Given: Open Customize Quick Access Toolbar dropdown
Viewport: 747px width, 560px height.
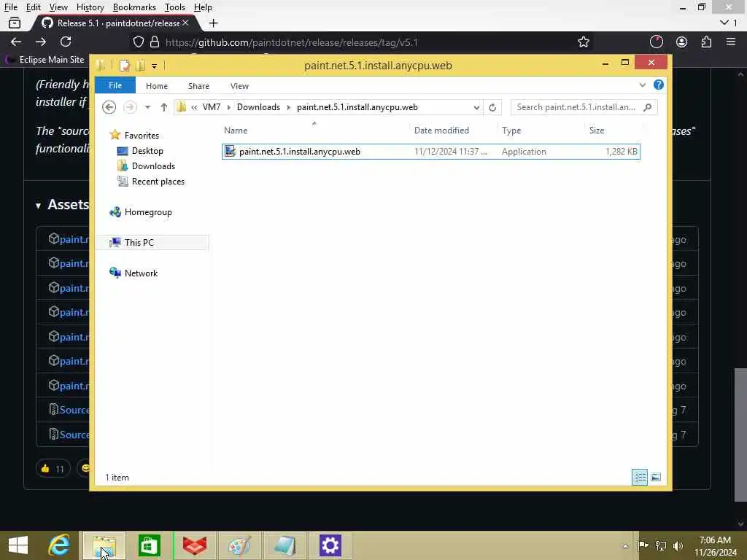Looking at the screenshot, I should [x=155, y=66].
